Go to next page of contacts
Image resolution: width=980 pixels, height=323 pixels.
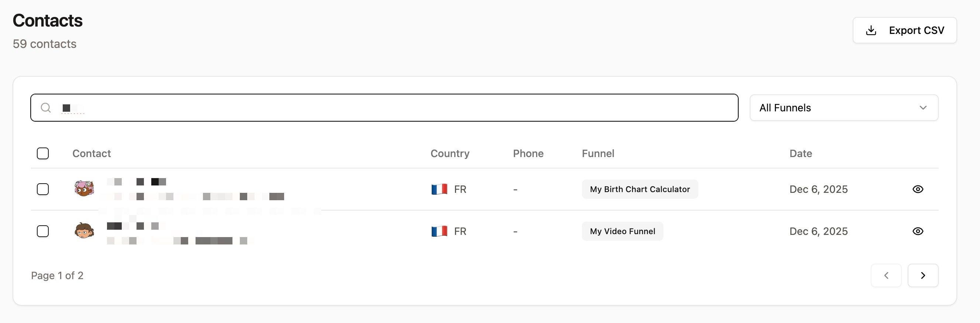(x=922, y=275)
